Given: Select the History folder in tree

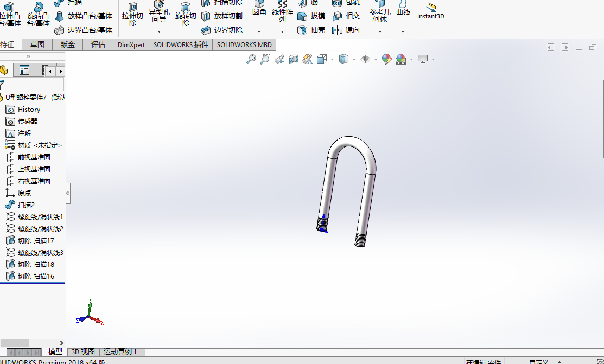Looking at the screenshot, I should [23, 110].
